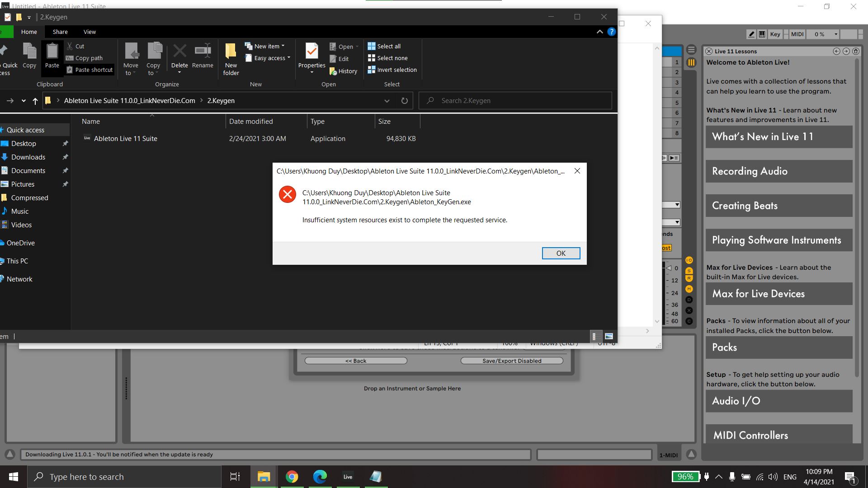Click the Explorer help question mark icon
The height and width of the screenshot is (488, 868).
pos(612,32)
